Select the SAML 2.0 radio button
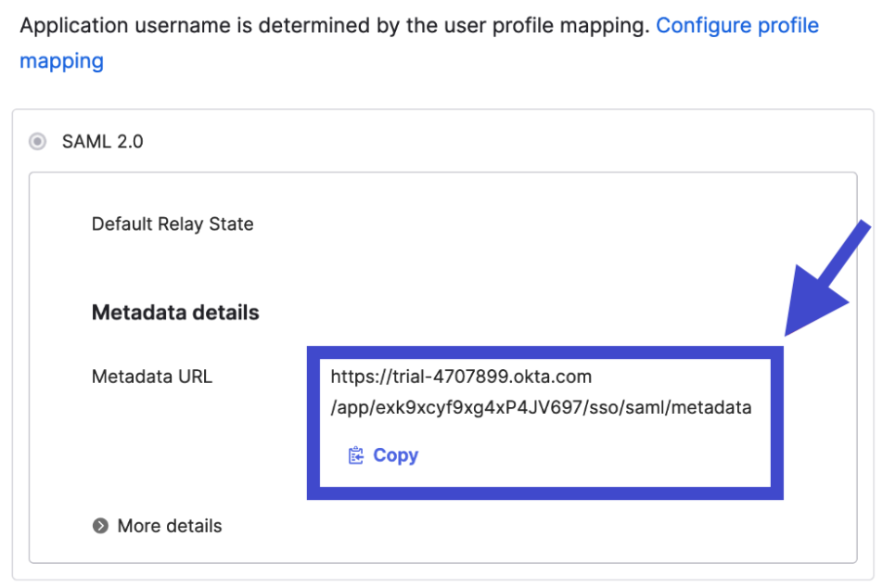Image resolution: width=883 pixels, height=588 pixels. coord(38,142)
